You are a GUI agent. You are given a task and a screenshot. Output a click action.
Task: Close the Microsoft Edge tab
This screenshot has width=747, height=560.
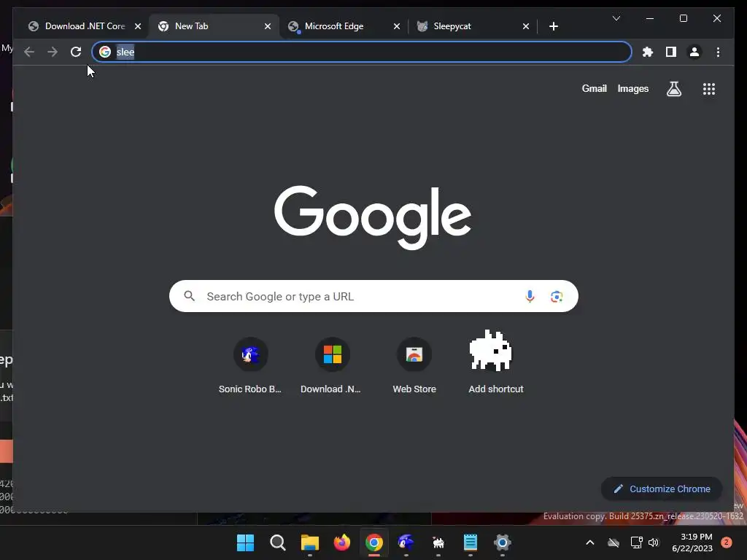click(x=396, y=26)
